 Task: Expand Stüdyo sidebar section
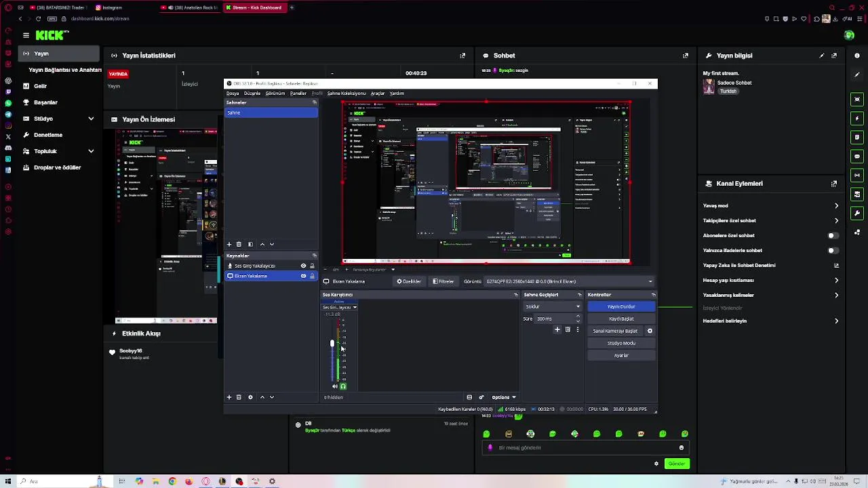91,119
